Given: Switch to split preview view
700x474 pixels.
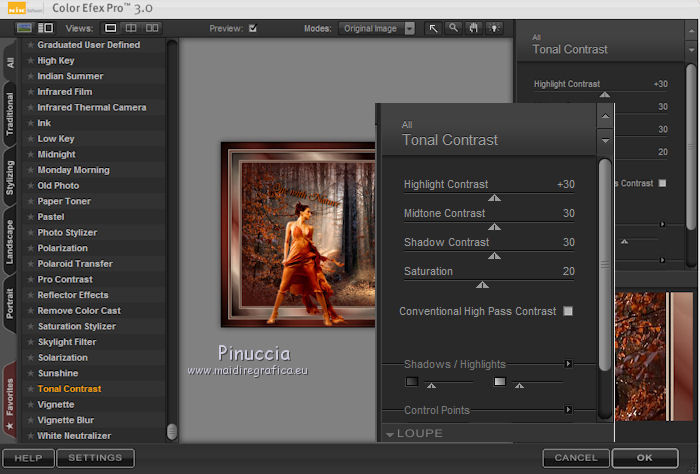Looking at the screenshot, I should coord(131,28).
